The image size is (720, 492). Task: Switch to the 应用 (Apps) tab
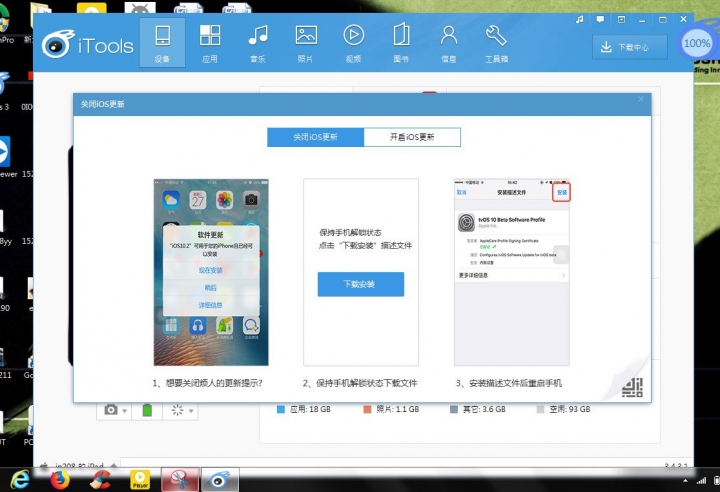point(210,43)
